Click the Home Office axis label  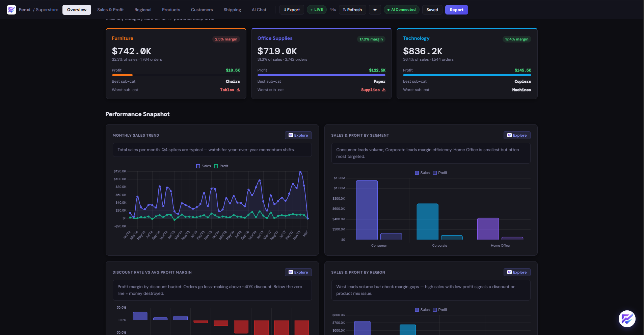[500, 246]
